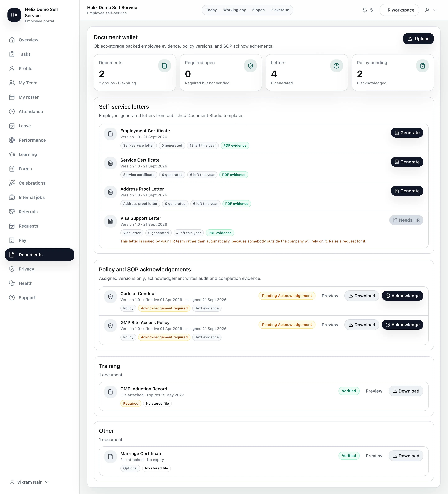Go to Tasks in the sidebar

click(40, 54)
